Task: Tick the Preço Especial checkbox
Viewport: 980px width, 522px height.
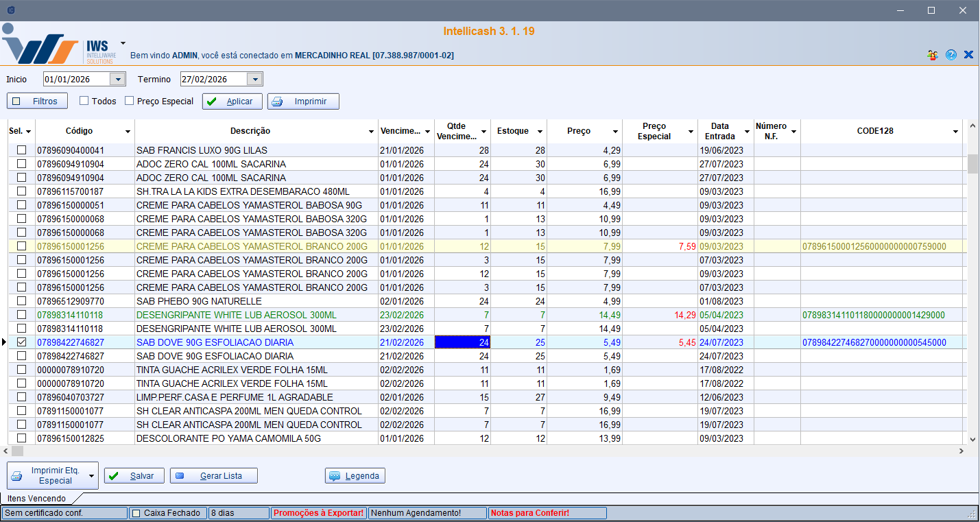Action: pyautogui.click(x=130, y=101)
